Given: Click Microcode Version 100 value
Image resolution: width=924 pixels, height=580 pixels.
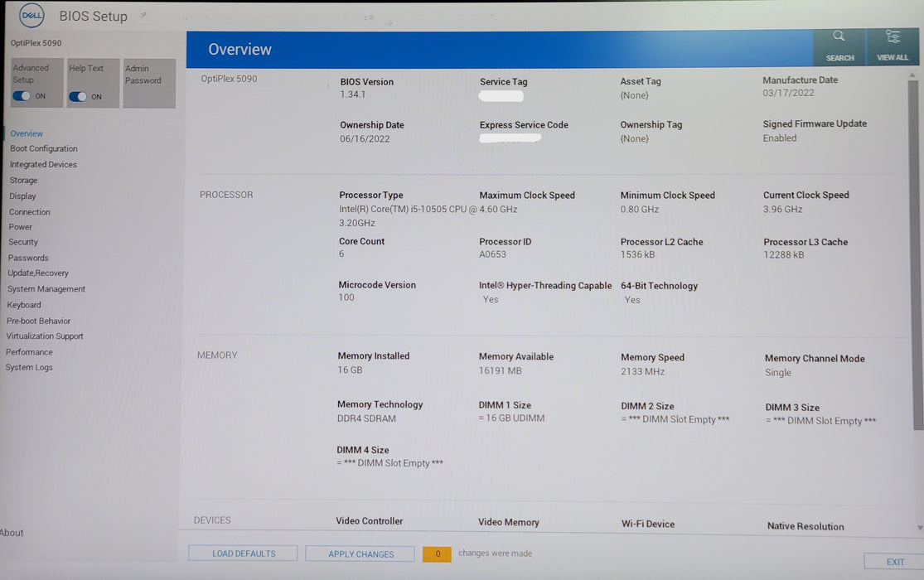Looking at the screenshot, I should click(x=346, y=297).
